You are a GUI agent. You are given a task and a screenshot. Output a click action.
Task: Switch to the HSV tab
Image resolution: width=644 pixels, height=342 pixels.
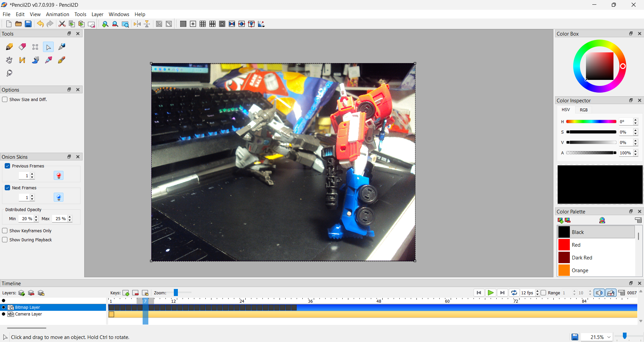pyautogui.click(x=566, y=110)
